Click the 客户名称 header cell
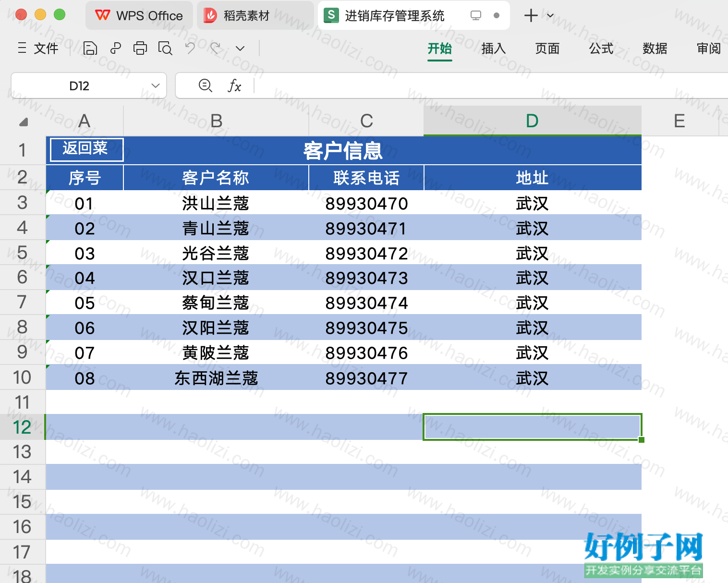This screenshot has width=728, height=583. pyautogui.click(x=216, y=178)
